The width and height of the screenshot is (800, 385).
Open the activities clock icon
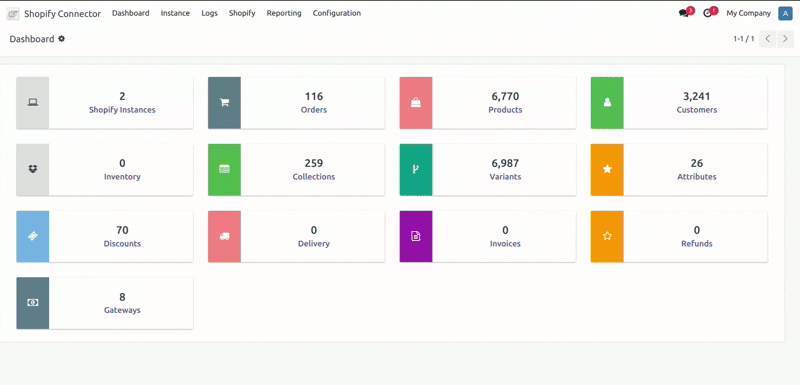point(708,13)
